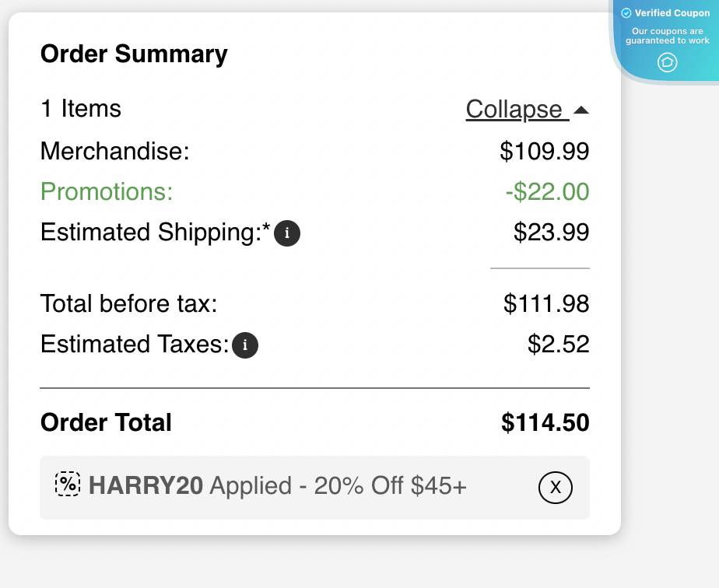Click the Order Summary heading
719x588 pixels.
click(134, 54)
